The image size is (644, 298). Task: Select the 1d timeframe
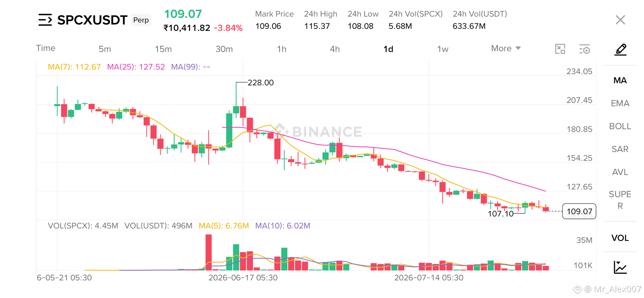[x=388, y=49]
